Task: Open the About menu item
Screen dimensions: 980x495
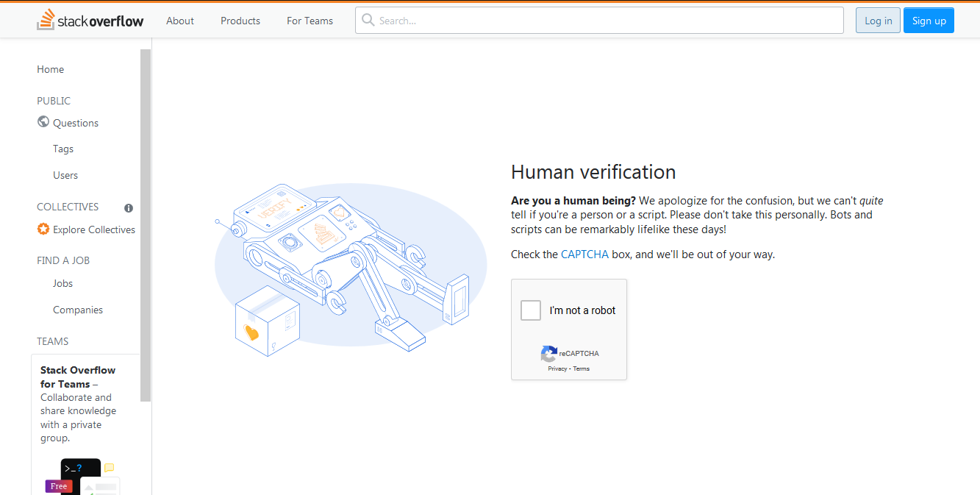Action: [x=180, y=21]
